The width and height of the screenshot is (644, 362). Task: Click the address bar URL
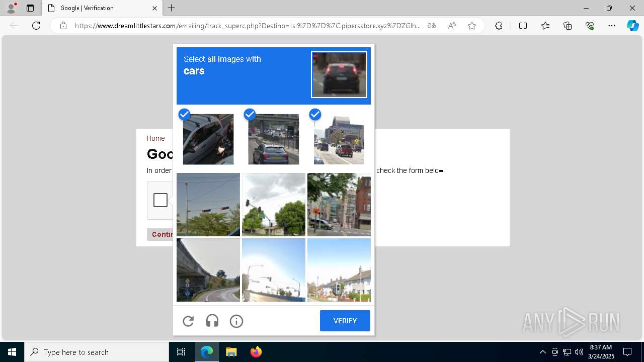tap(248, 26)
